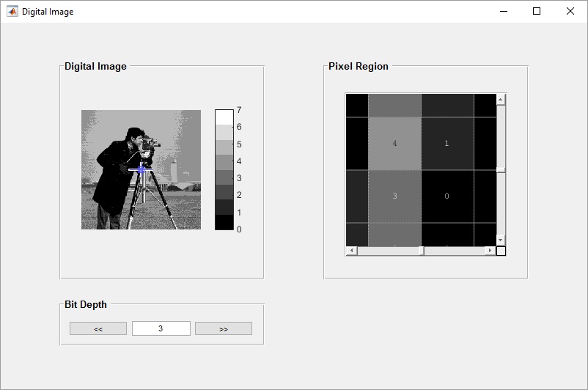Click the blue point marker on the image
588x390 pixels.
click(x=142, y=169)
